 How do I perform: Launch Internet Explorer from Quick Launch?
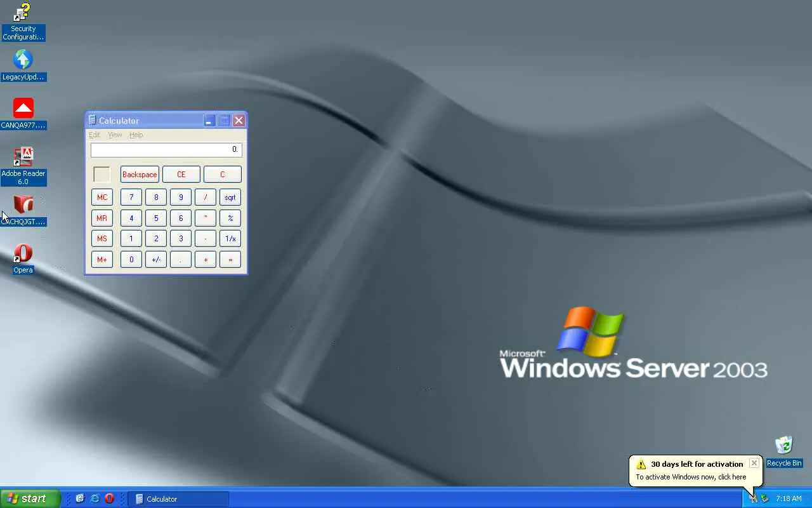tap(95, 498)
